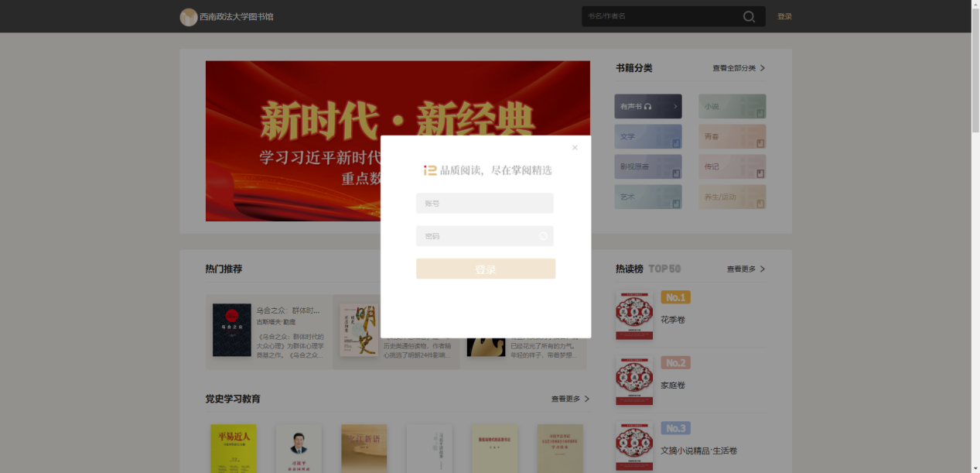This screenshot has width=980, height=473.
Task: Open the 文学 category tile
Action: (648, 136)
